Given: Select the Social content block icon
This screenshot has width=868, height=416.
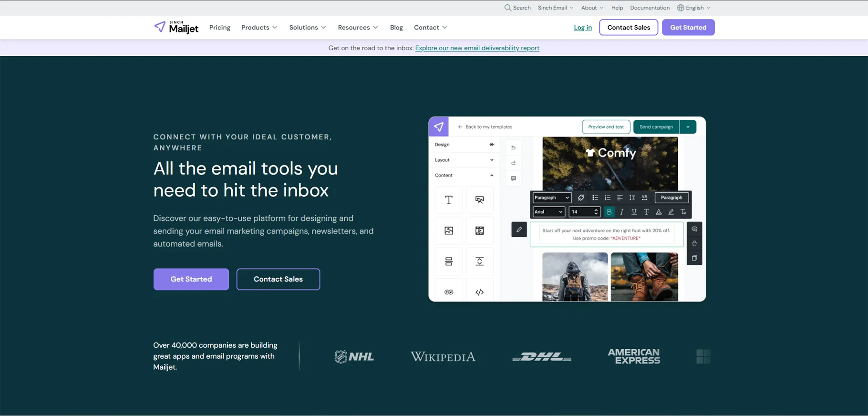Looking at the screenshot, I should point(449,291).
